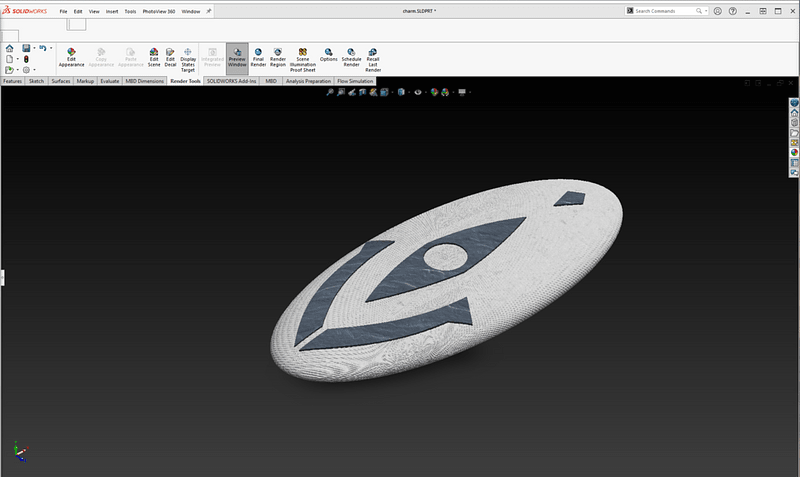
Task: Click Zoom to Fit in view toolbar
Action: click(330, 92)
